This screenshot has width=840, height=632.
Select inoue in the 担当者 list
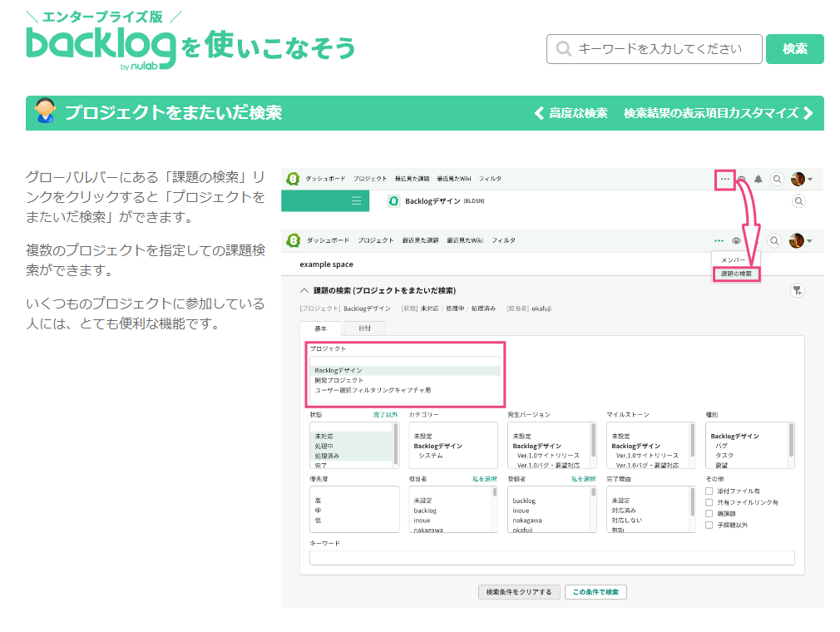pyautogui.click(x=422, y=521)
